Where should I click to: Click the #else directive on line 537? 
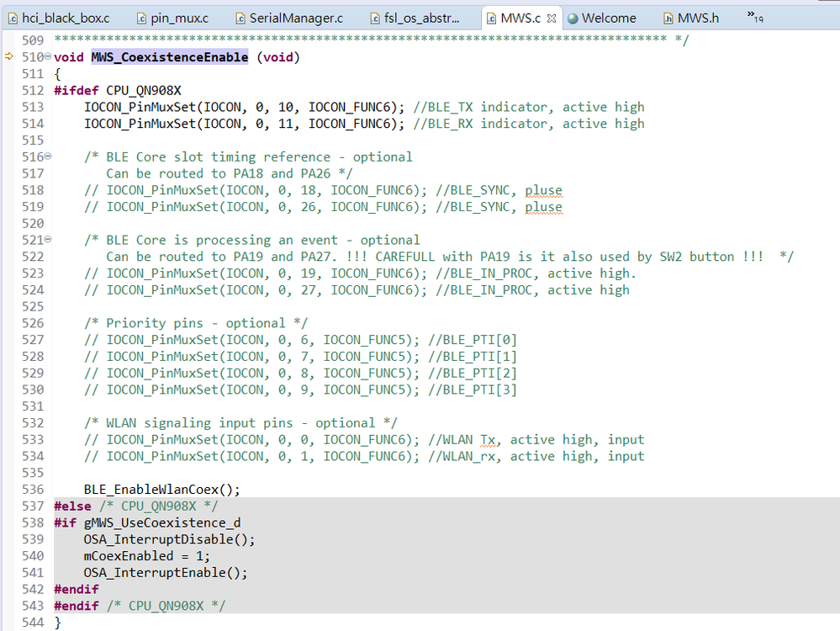coord(72,506)
